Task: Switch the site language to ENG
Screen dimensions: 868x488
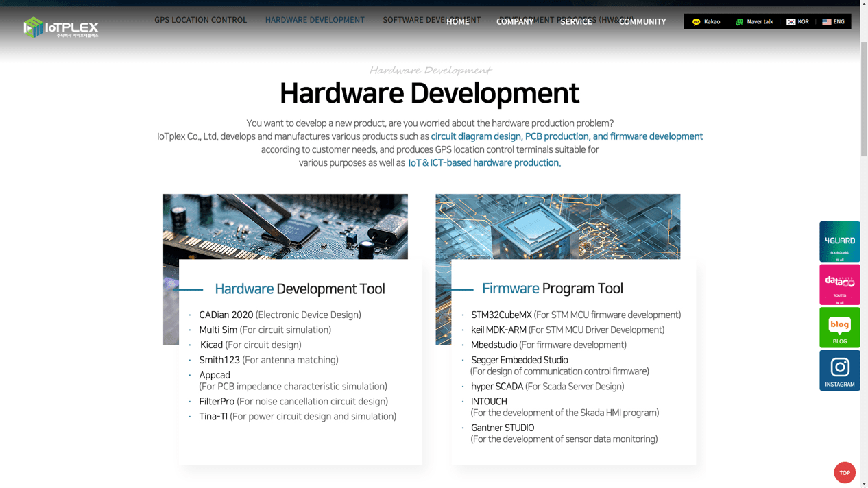Action: click(x=833, y=21)
